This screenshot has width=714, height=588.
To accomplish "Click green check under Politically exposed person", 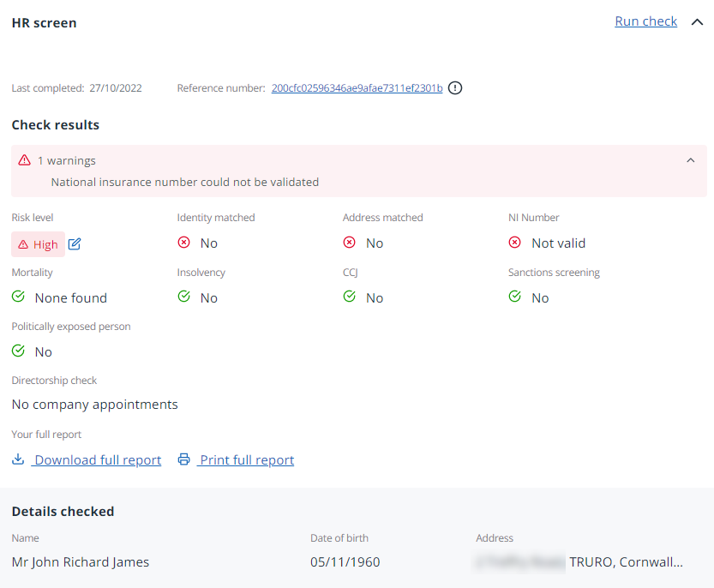I will click(x=18, y=351).
